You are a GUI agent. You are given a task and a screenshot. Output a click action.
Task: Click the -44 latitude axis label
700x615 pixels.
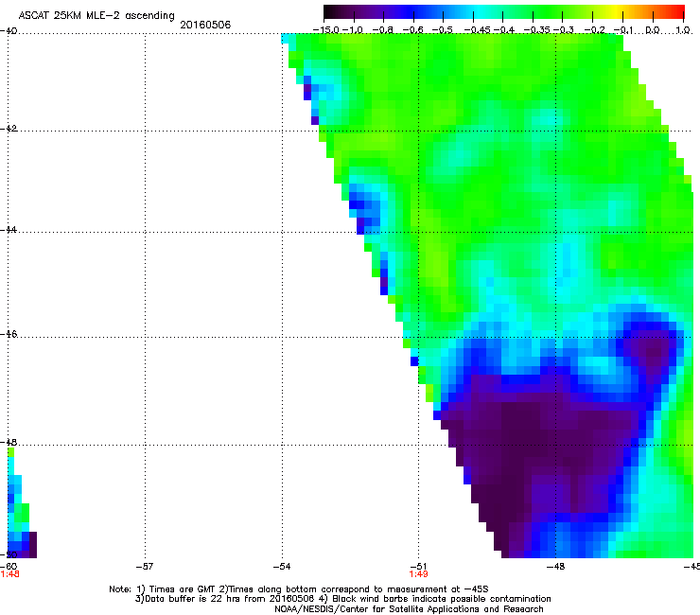(x=9, y=230)
